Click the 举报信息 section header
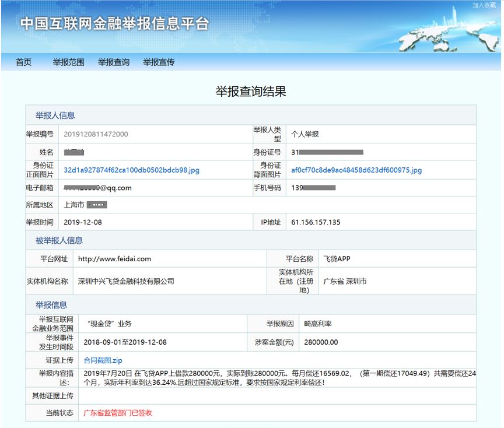The height and width of the screenshot is (428, 504). coord(51,305)
